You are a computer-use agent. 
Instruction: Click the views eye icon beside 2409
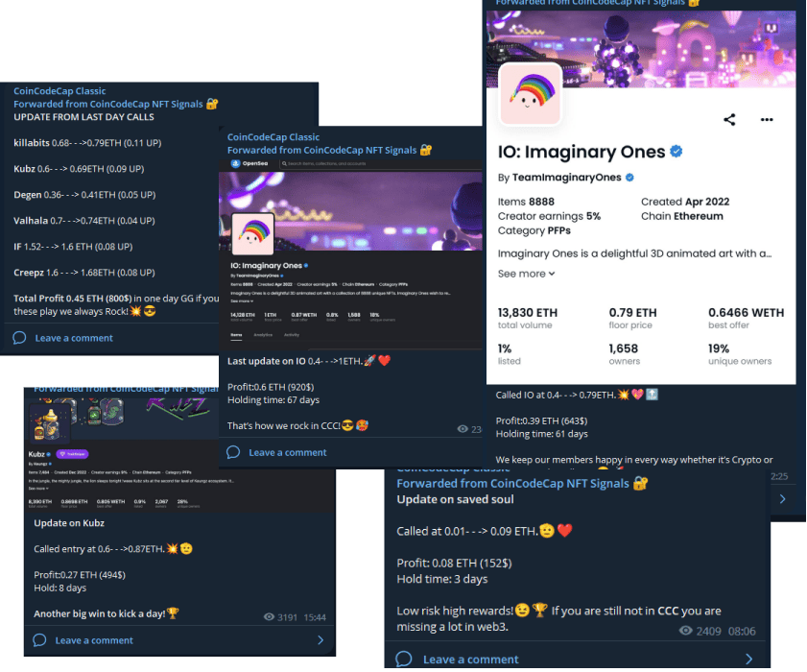point(685,631)
